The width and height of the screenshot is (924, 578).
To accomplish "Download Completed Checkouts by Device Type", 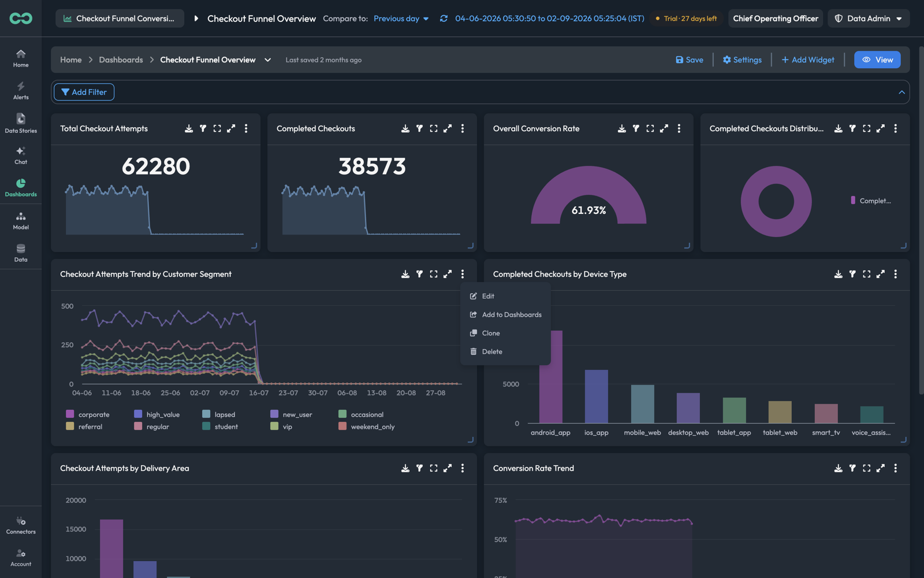I will pyautogui.click(x=839, y=274).
